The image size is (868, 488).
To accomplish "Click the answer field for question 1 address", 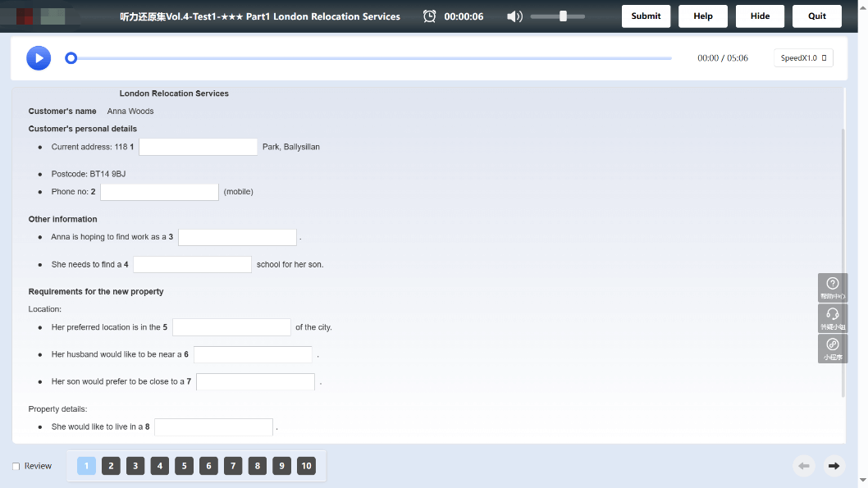I will (199, 147).
